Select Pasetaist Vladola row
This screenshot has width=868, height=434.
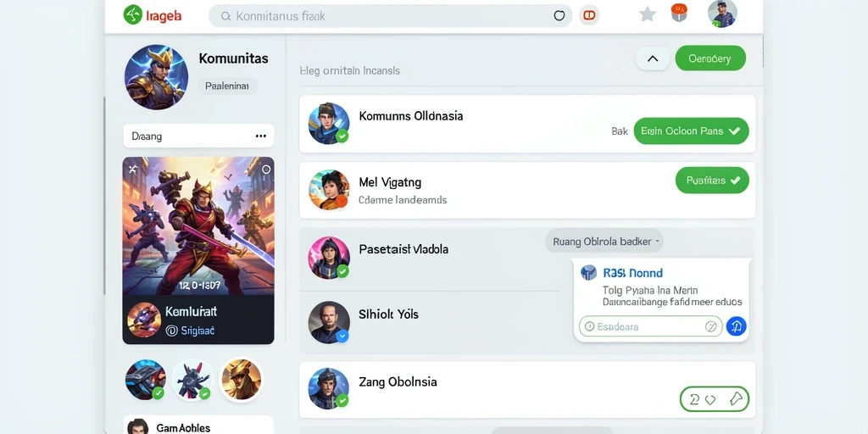pos(429,259)
